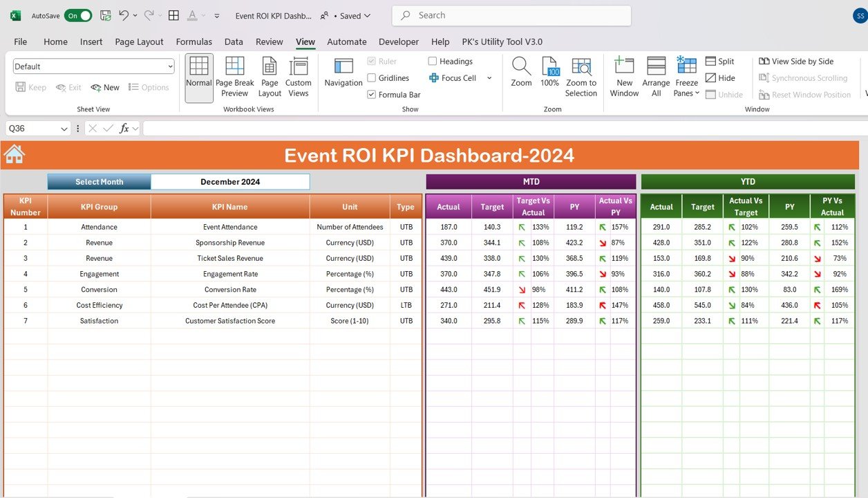This screenshot has width=868, height=498.
Task: Switch to Normal workbook view
Action: (199, 77)
